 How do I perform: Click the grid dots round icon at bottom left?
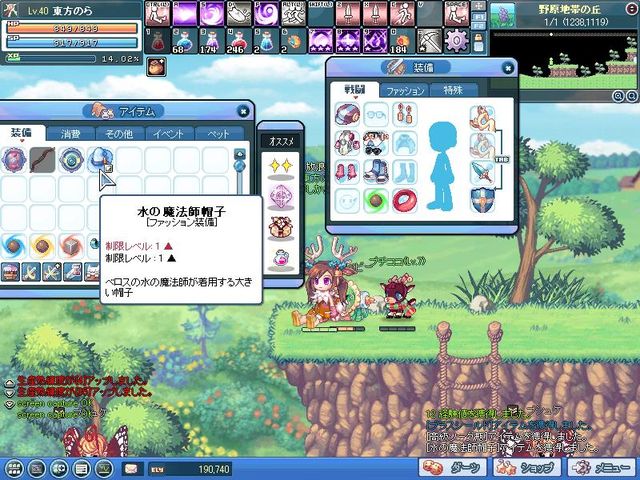click(14, 469)
